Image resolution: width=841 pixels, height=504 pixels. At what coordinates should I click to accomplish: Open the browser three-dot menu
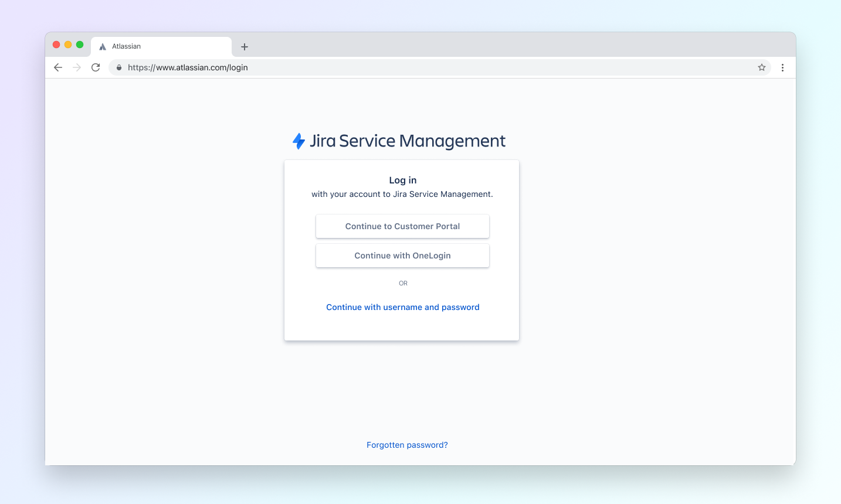pos(782,67)
